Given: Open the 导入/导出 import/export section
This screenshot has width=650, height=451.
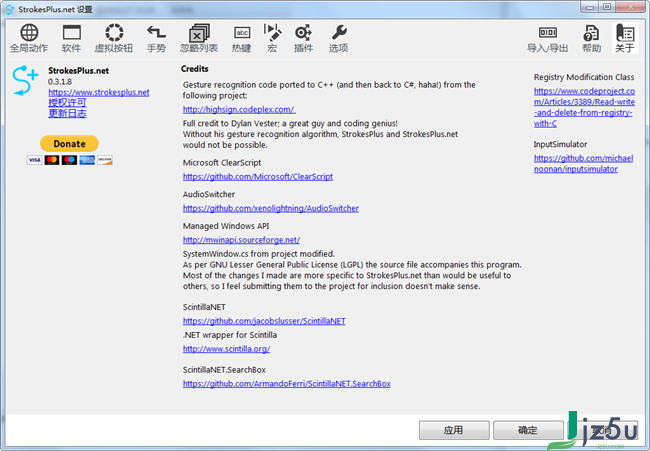Looking at the screenshot, I should coord(548,38).
